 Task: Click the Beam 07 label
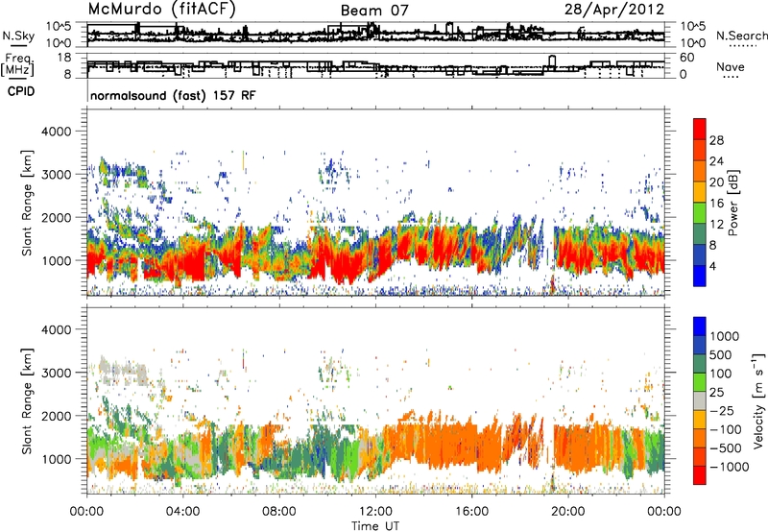[373, 11]
